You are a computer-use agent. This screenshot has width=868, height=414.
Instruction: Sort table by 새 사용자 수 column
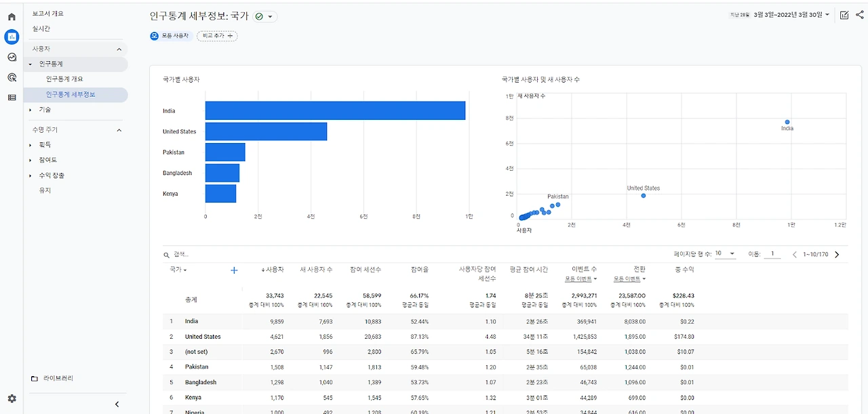[317, 270]
